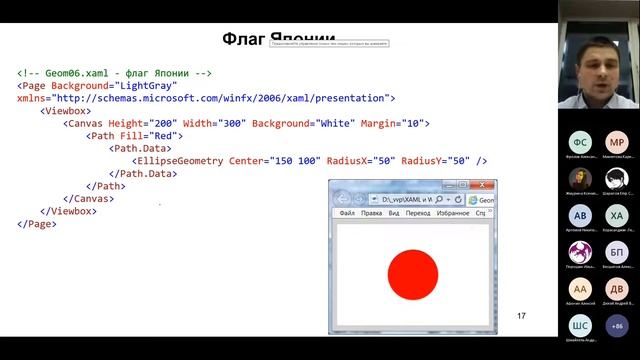
Task: Open the Избранное menu in browser
Action: point(453,213)
